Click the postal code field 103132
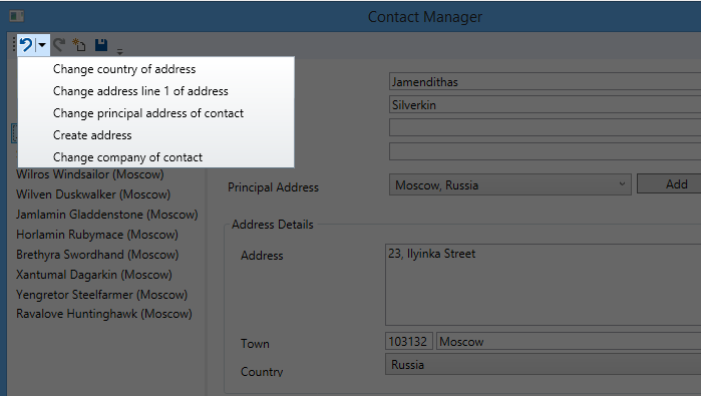This screenshot has height=396, width=701. (409, 341)
